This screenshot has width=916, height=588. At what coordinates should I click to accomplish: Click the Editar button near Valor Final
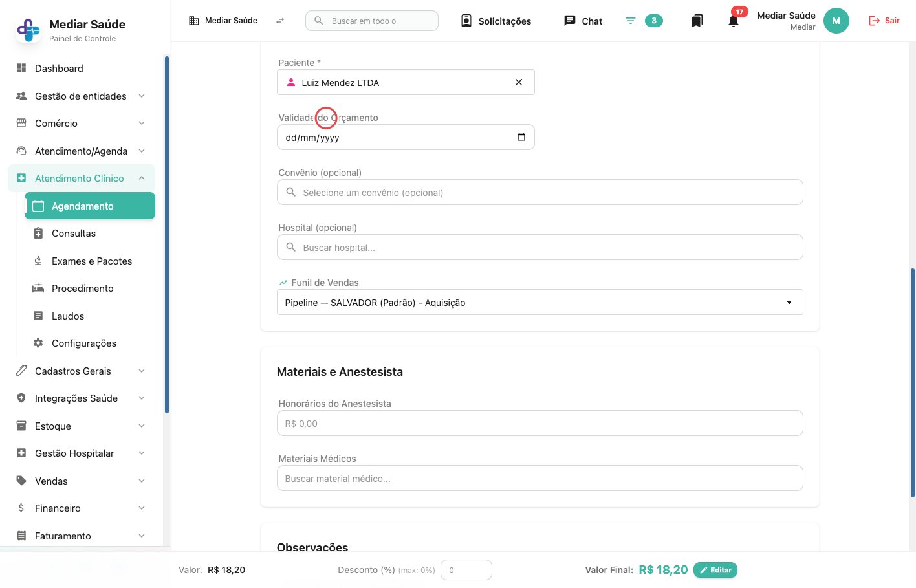(x=715, y=570)
